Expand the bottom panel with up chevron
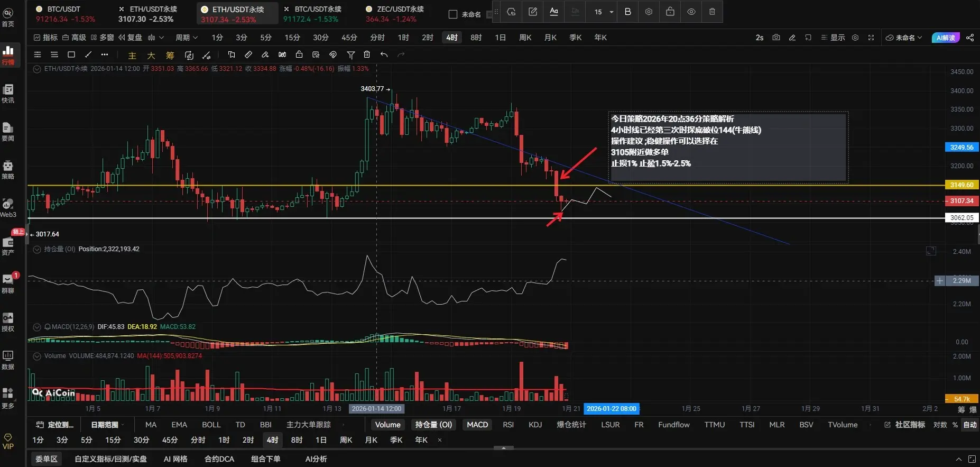 coord(958,459)
